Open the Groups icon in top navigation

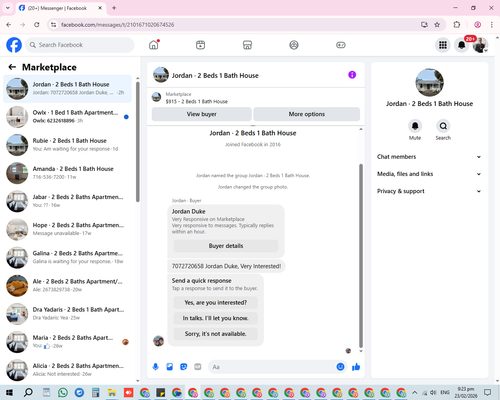(x=294, y=45)
